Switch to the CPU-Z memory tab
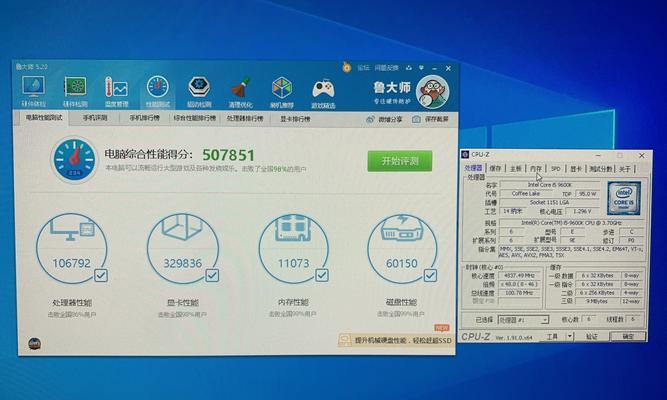 click(x=536, y=169)
